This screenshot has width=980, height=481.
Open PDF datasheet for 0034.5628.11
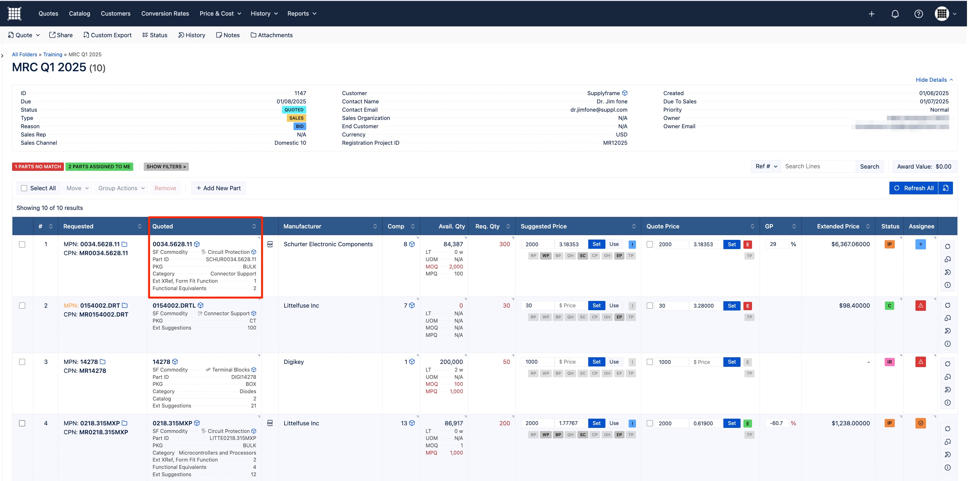pos(270,244)
